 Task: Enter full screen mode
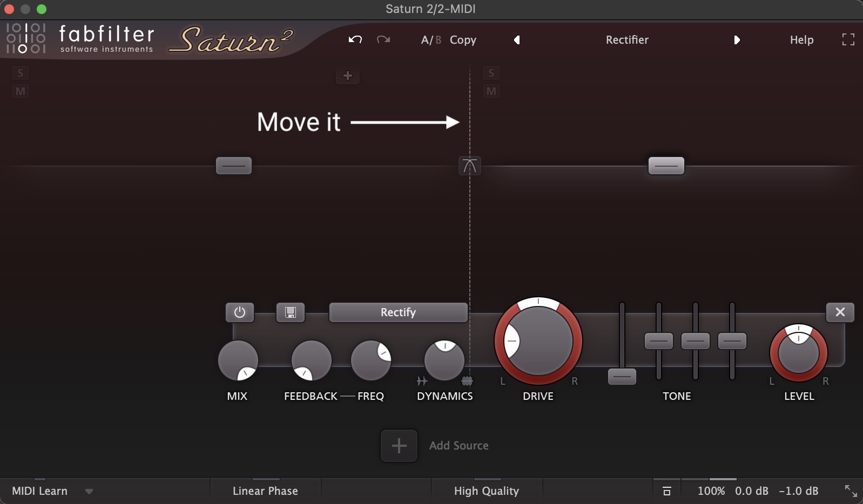click(848, 39)
